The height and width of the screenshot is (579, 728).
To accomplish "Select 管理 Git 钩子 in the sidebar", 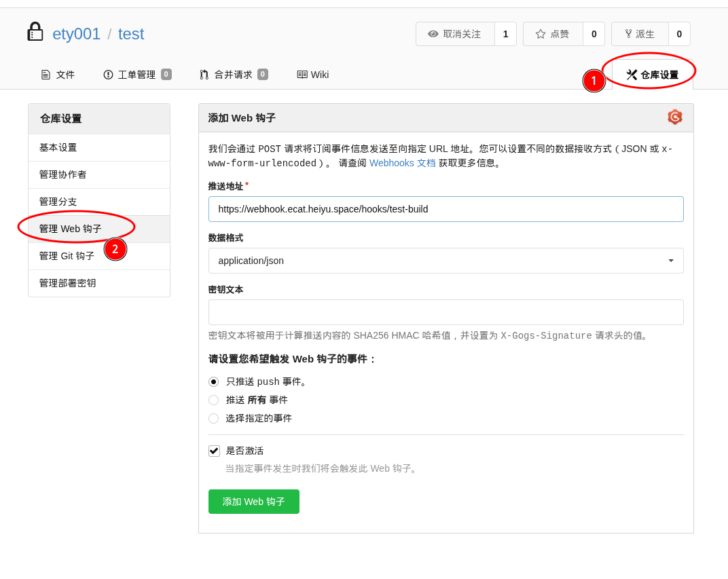I will 99,256.
